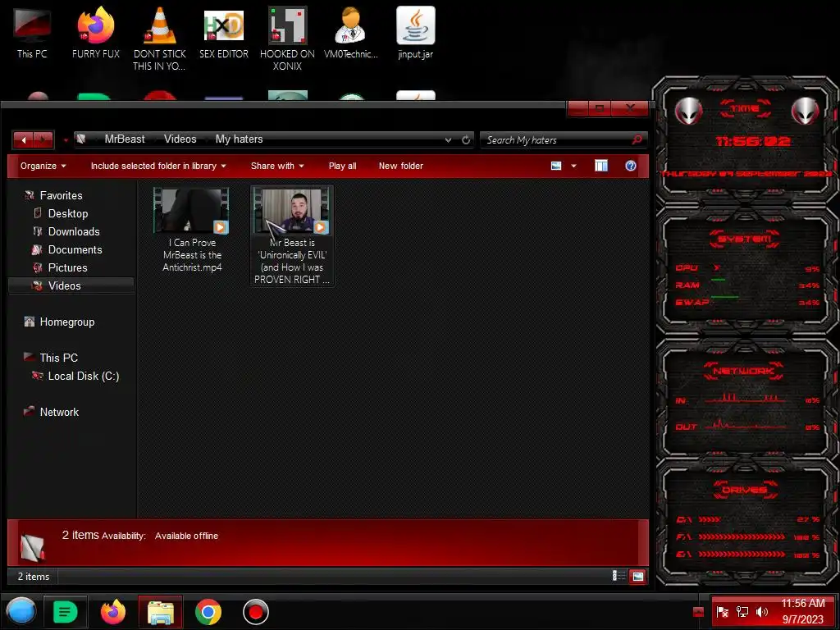Image resolution: width=840 pixels, height=630 pixels.
Task: Open Firefox from the taskbar
Action: tap(113, 611)
